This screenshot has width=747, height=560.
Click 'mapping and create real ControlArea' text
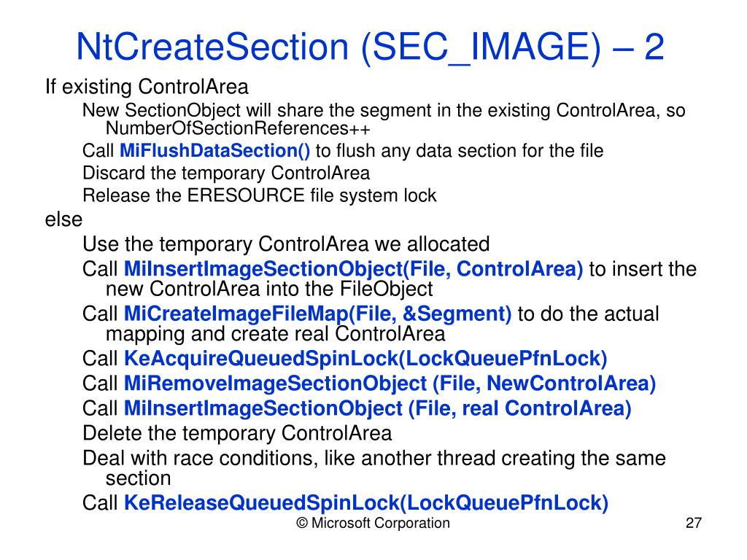275,334
